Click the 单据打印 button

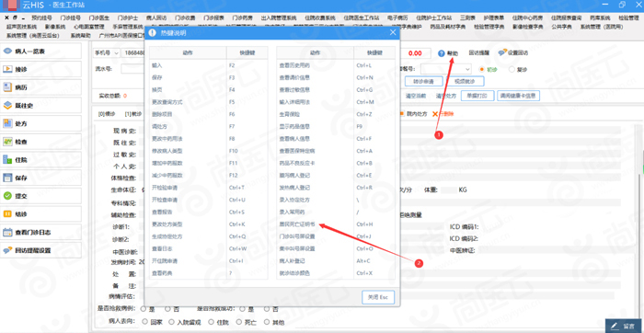coord(477,96)
